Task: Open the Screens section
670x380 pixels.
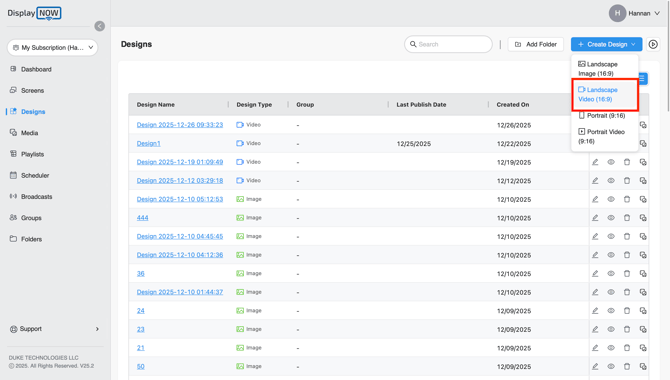Action: [32, 90]
